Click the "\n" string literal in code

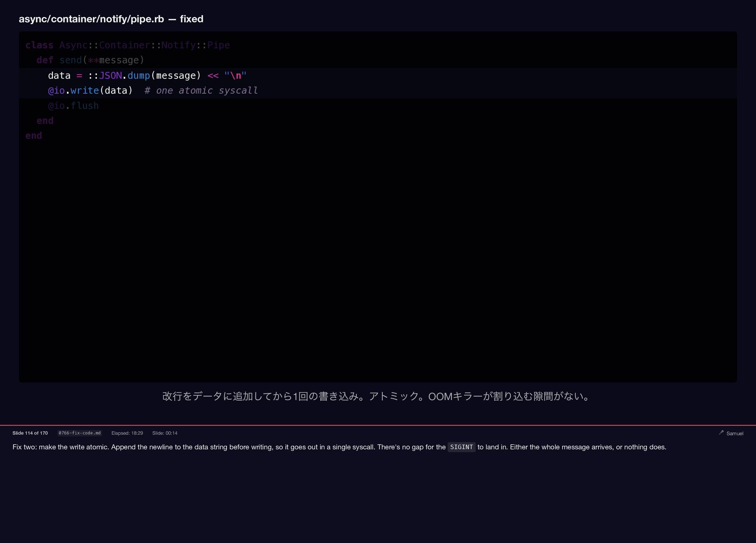[x=235, y=76]
